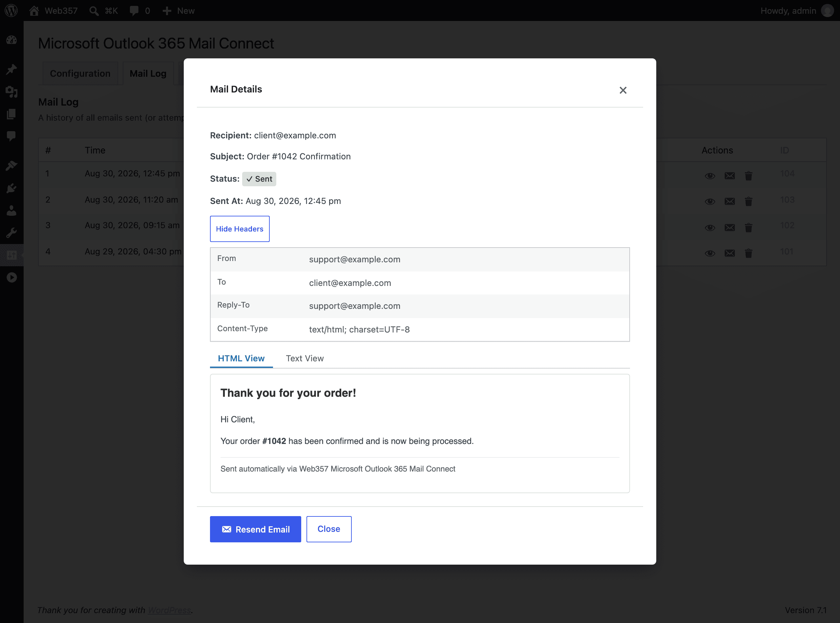The height and width of the screenshot is (623, 840).
Task: View email with ID 102 via eye icon
Action: tap(710, 228)
